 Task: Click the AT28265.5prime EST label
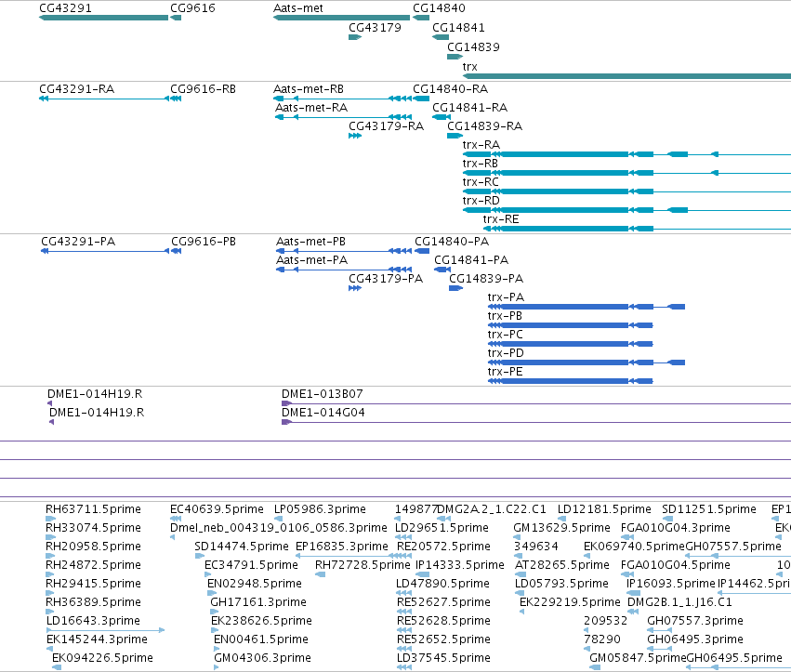(562, 565)
